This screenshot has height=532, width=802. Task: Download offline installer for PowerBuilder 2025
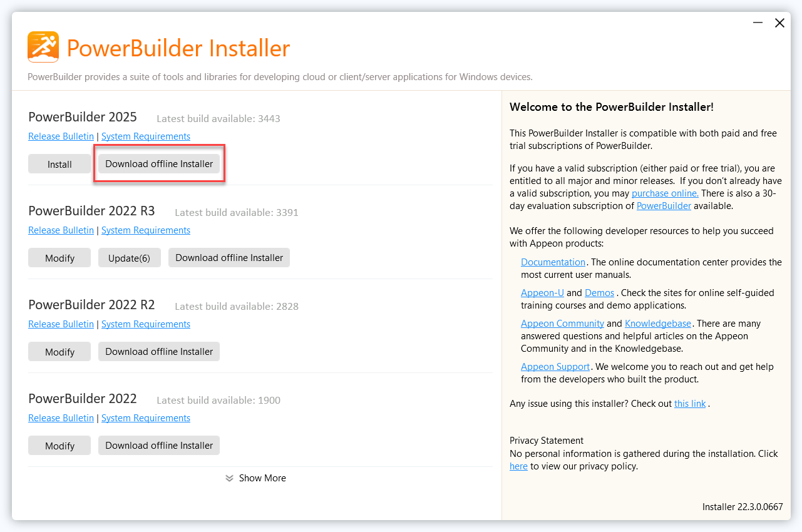(x=159, y=164)
